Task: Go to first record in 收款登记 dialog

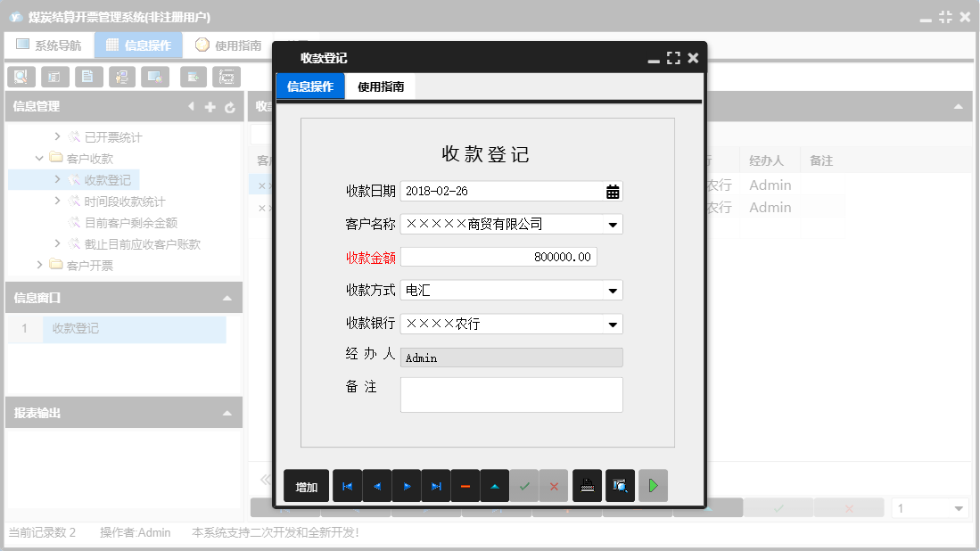Action: click(347, 485)
